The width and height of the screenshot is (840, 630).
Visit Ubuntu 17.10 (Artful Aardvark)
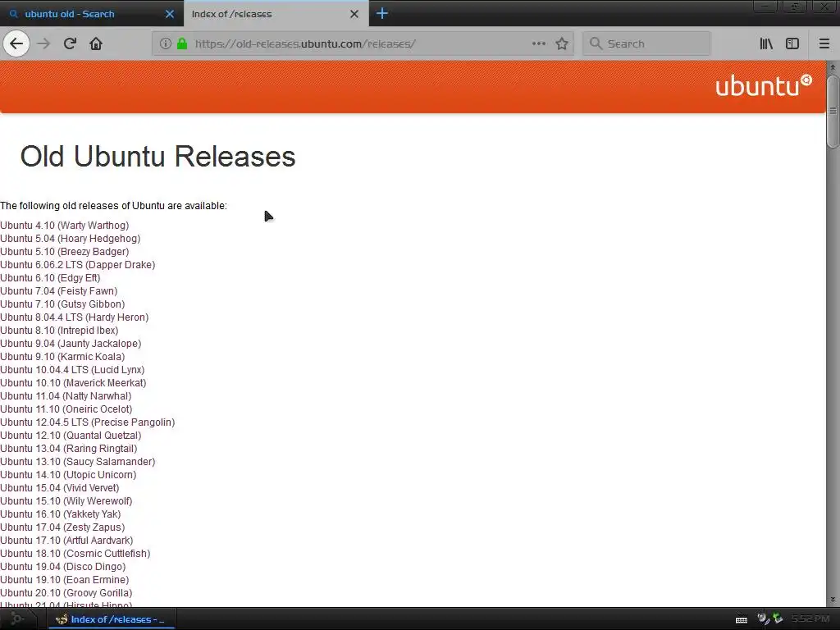coord(66,540)
